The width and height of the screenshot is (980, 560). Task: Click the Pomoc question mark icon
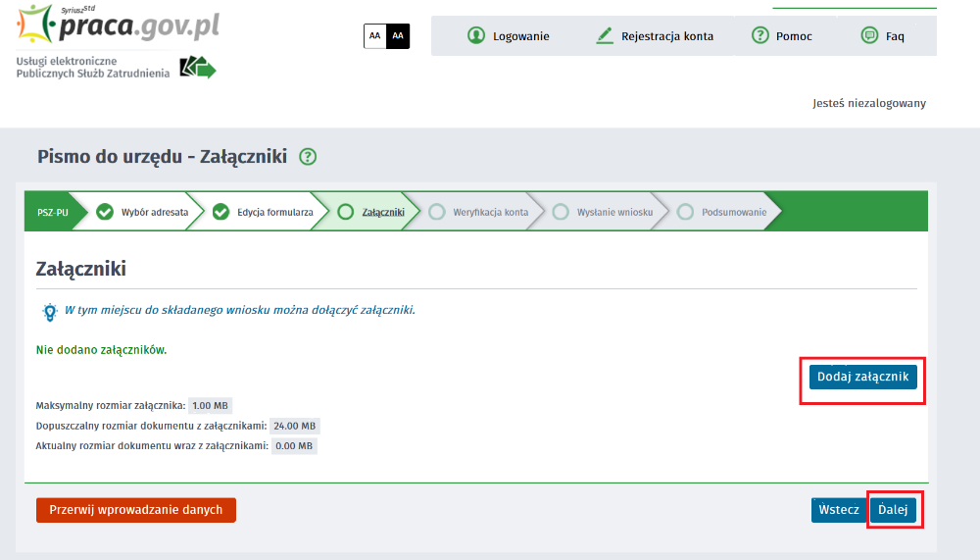click(759, 35)
